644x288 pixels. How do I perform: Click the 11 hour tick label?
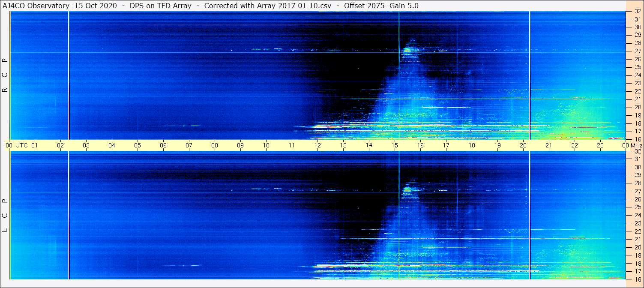point(292,145)
